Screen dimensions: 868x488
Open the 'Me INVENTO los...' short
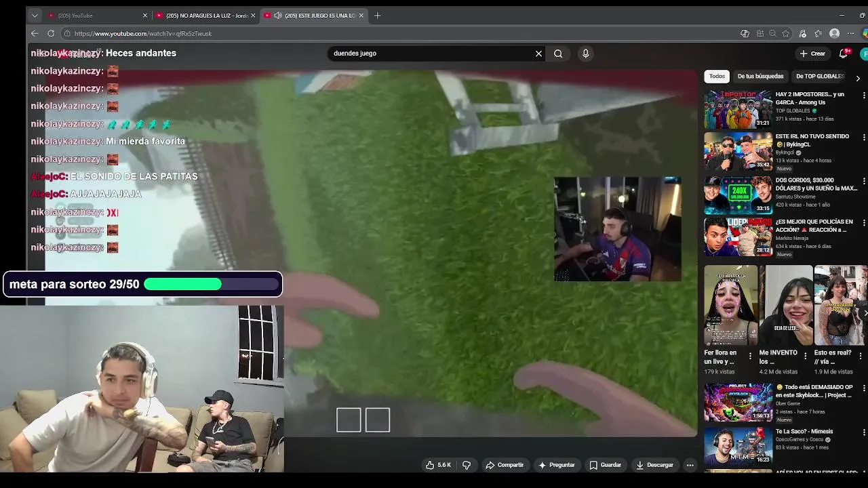coord(786,305)
